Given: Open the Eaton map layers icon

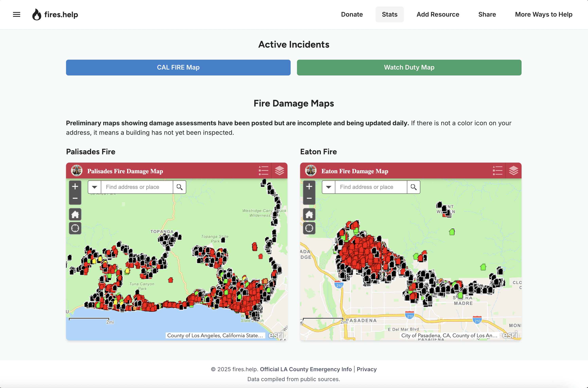Looking at the screenshot, I should click(513, 171).
